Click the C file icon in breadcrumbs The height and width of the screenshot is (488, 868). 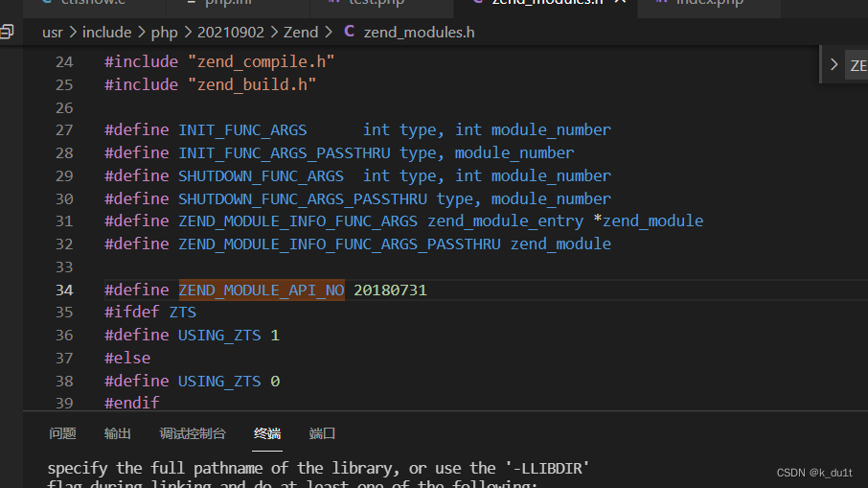349,32
